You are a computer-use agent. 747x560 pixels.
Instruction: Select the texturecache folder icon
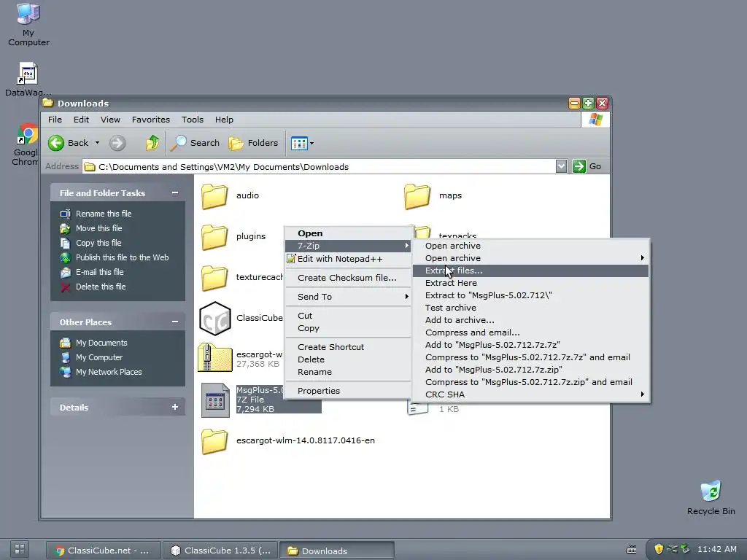point(214,278)
